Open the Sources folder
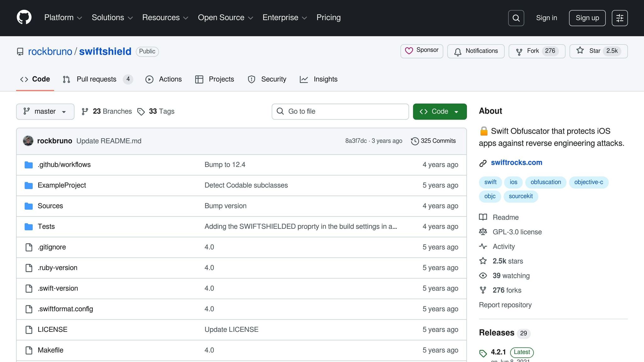 (x=50, y=206)
